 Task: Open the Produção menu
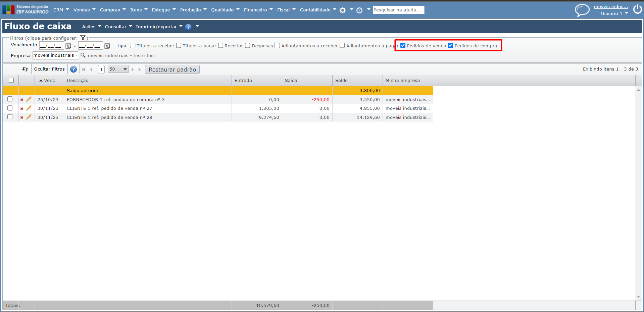193,10
